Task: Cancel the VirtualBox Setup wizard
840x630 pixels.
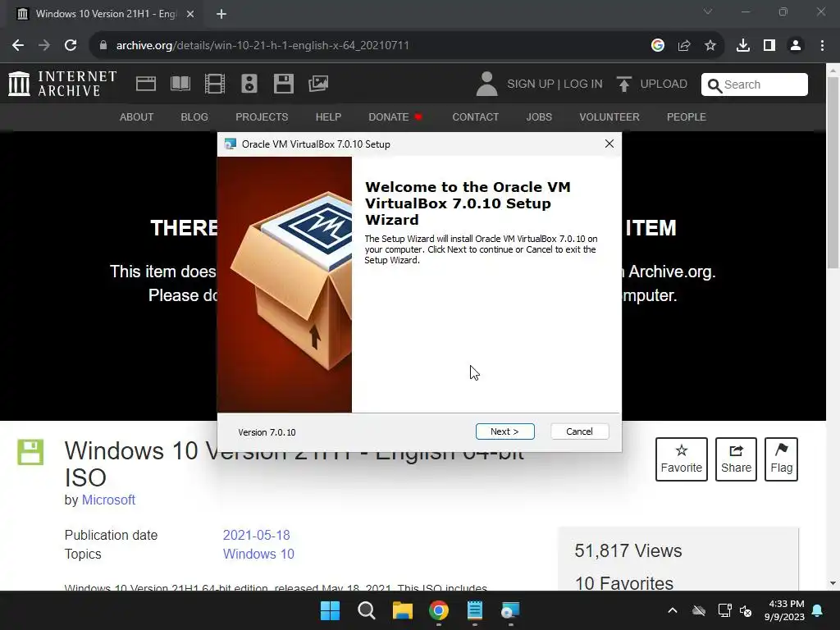Action: (x=579, y=431)
